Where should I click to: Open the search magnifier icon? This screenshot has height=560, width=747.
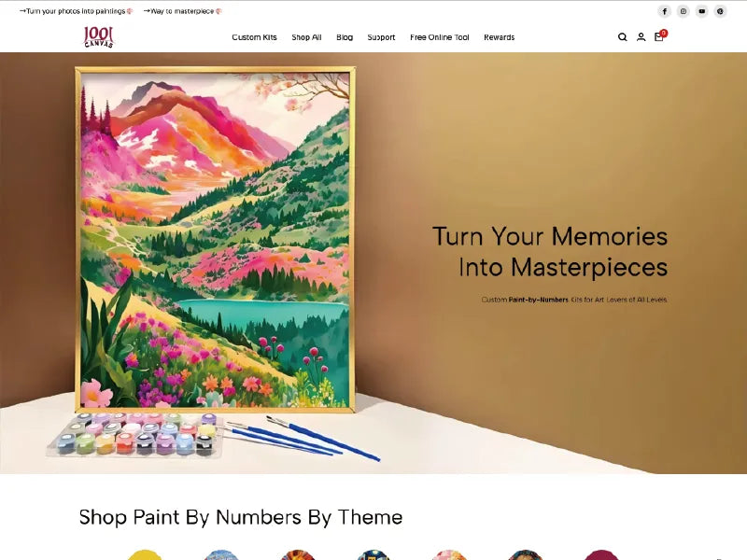pos(622,37)
